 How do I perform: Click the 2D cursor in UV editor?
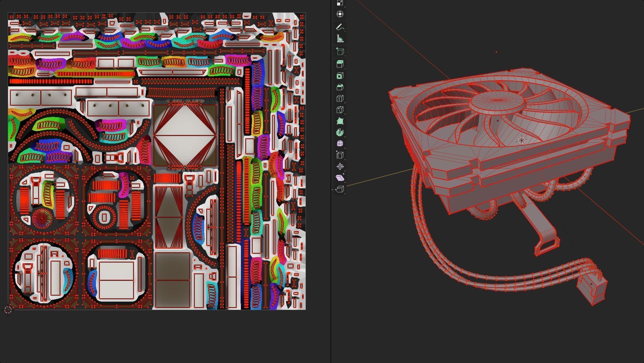[x=8, y=310]
